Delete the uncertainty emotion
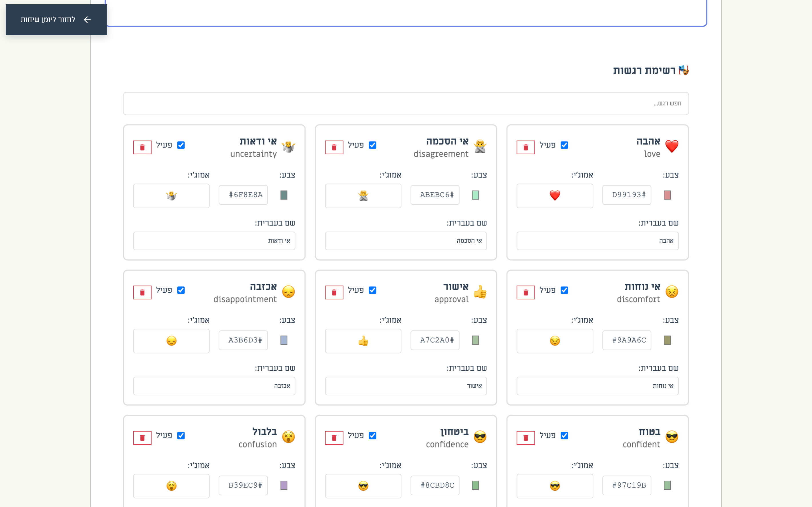Screen dimensions: 812x507 point(142,147)
